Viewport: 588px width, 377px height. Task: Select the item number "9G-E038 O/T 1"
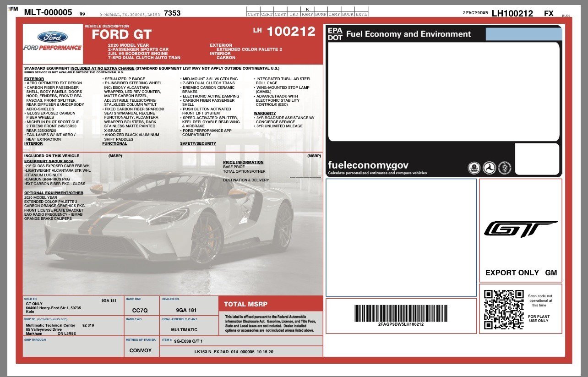click(x=188, y=341)
